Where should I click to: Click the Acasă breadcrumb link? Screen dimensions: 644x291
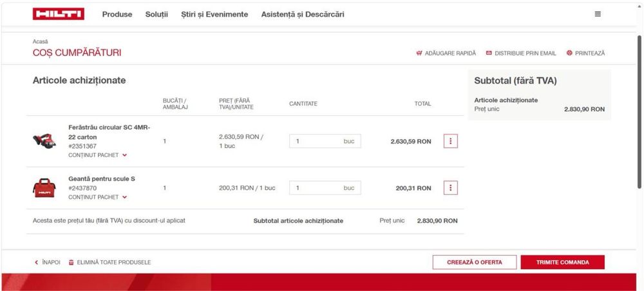pos(40,41)
